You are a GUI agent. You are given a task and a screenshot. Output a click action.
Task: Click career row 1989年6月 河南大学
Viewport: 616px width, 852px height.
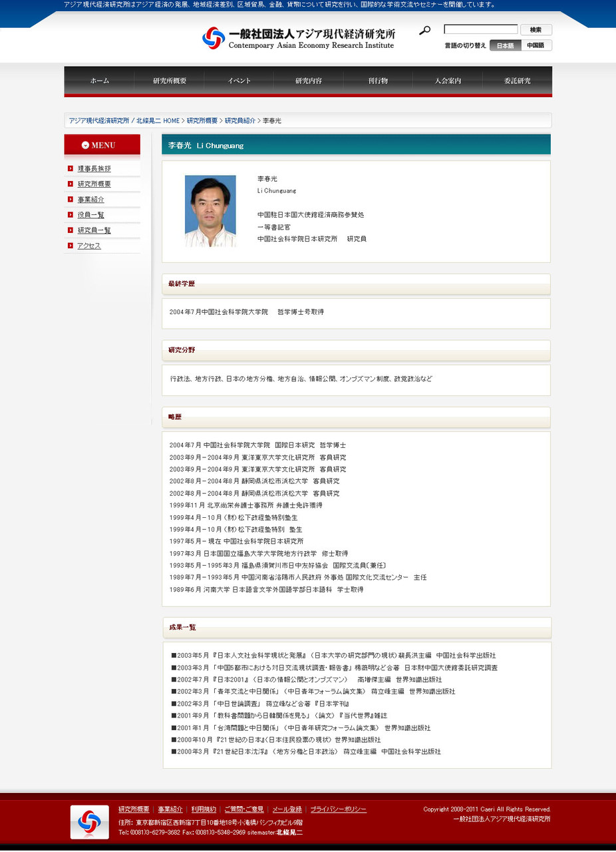[x=266, y=590]
